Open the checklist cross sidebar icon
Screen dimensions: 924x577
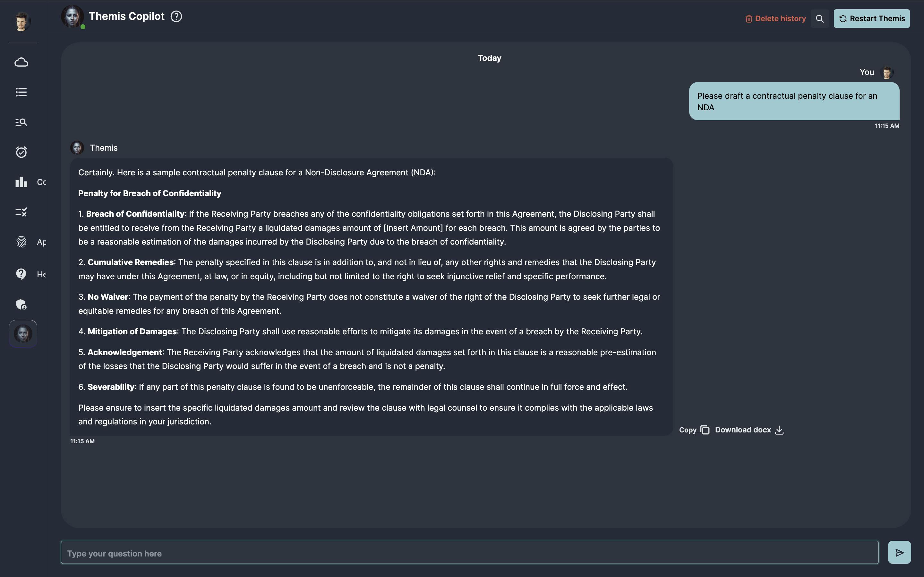pyautogui.click(x=21, y=212)
